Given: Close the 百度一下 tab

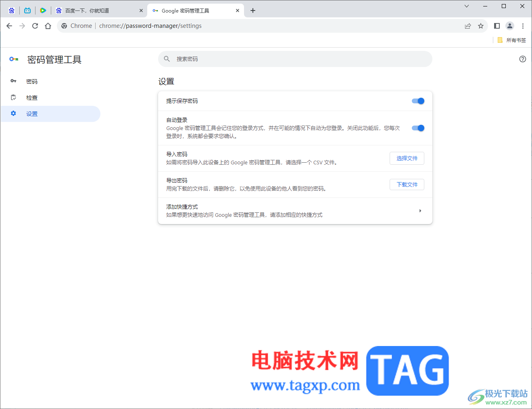Looking at the screenshot, I should (141, 10).
